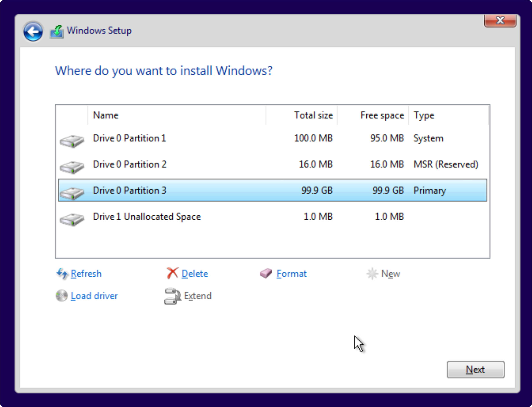This screenshot has width=532, height=407.
Task: Proceed with the Next button
Action: click(x=475, y=369)
